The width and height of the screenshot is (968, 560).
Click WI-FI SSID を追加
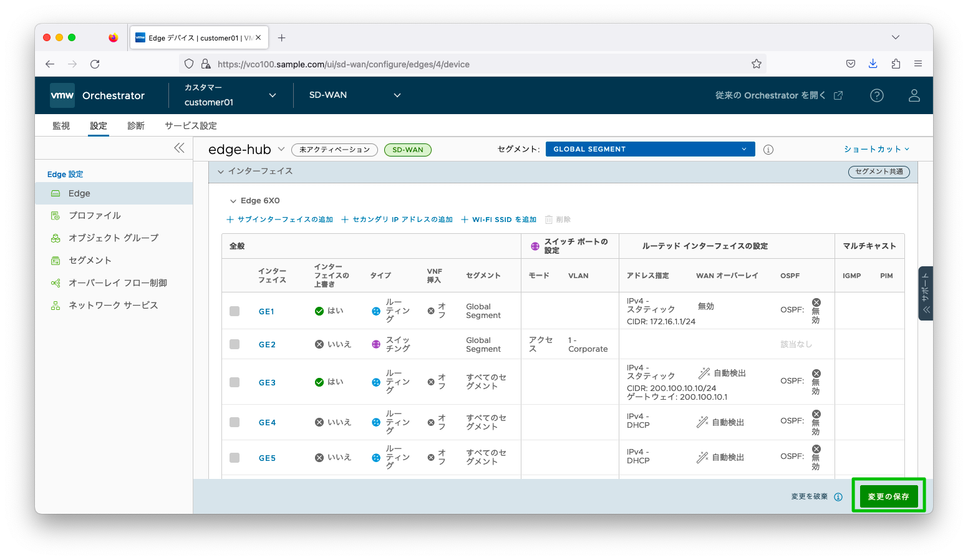pos(498,220)
